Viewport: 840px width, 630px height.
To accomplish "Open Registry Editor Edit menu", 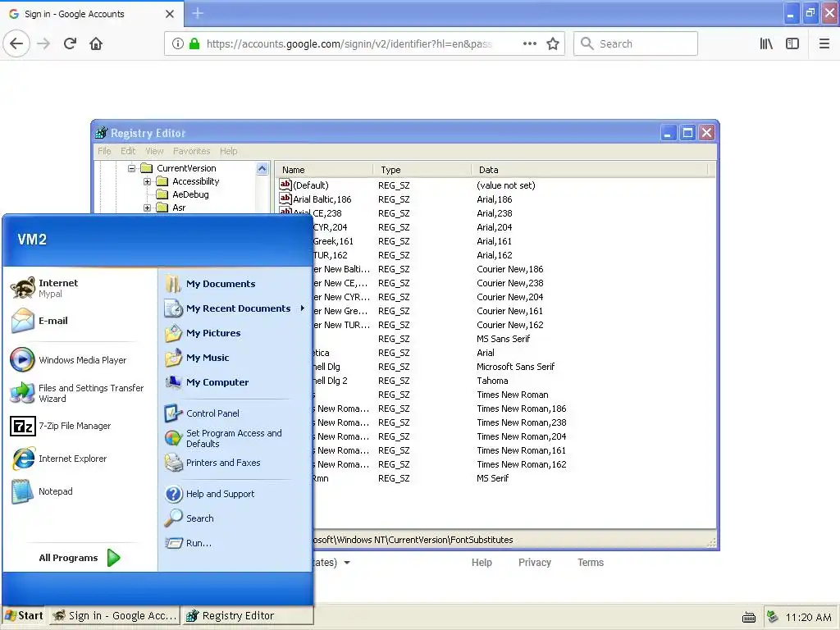I will click(128, 151).
